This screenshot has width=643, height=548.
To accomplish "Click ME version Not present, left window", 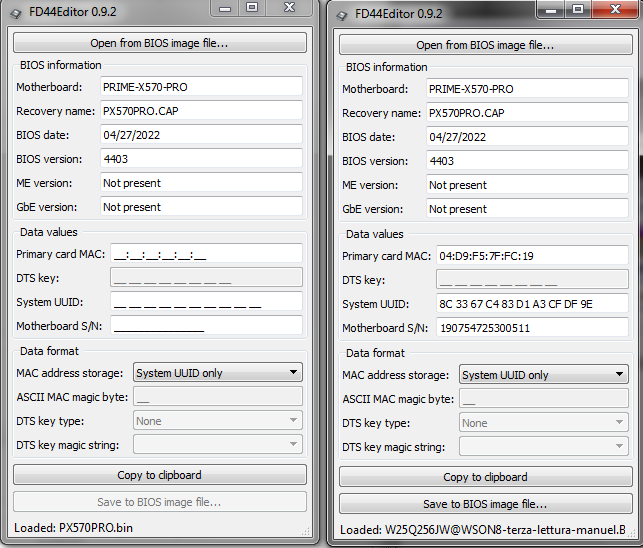I will pyautogui.click(x=201, y=183).
